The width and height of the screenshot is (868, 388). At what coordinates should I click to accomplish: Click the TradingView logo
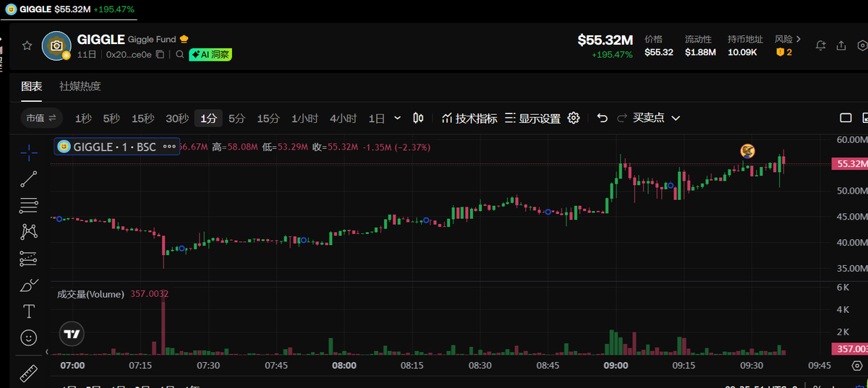click(71, 334)
